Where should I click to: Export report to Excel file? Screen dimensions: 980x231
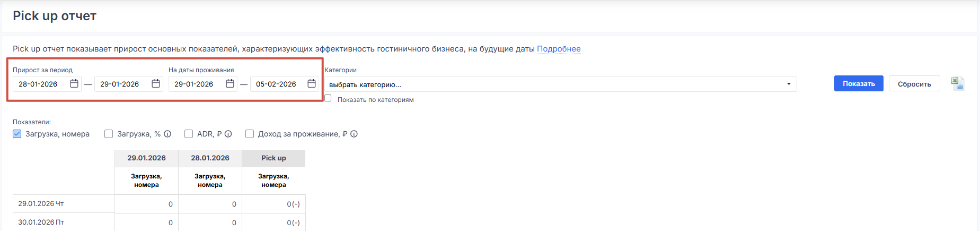(x=957, y=84)
